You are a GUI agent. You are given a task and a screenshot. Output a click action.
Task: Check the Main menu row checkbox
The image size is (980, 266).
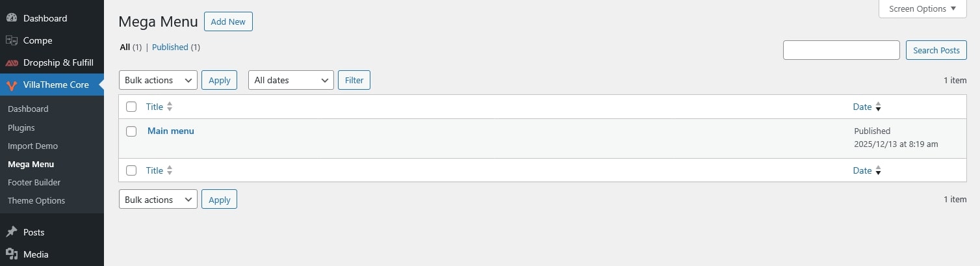click(x=131, y=131)
